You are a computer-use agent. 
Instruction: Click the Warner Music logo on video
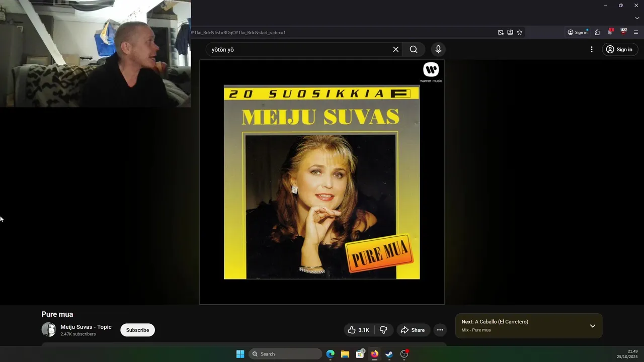(x=431, y=72)
